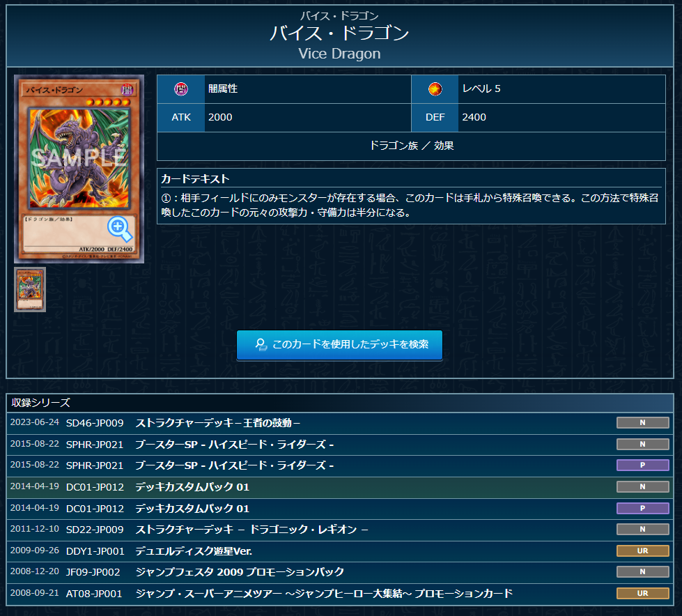Screen dimensions: 682x616
Task: Open DC01-JP012 デッキカスタムパック 01 P-rarity row
Action: point(340,509)
